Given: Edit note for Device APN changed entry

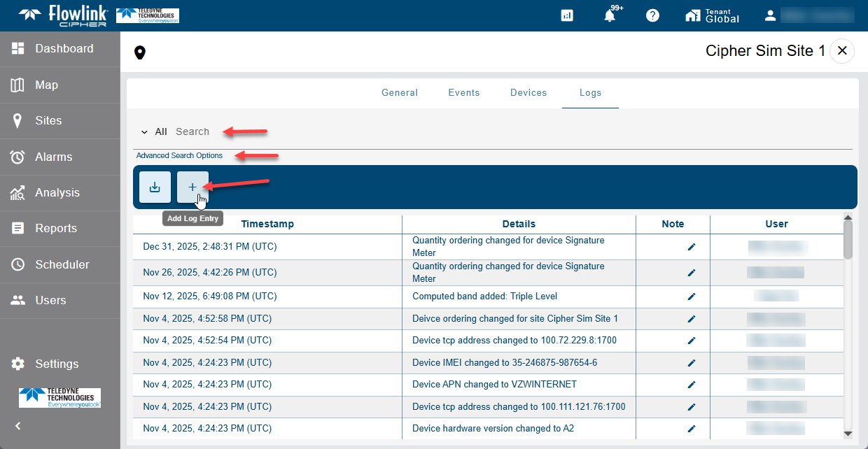Looking at the screenshot, I should click(692, 385).
